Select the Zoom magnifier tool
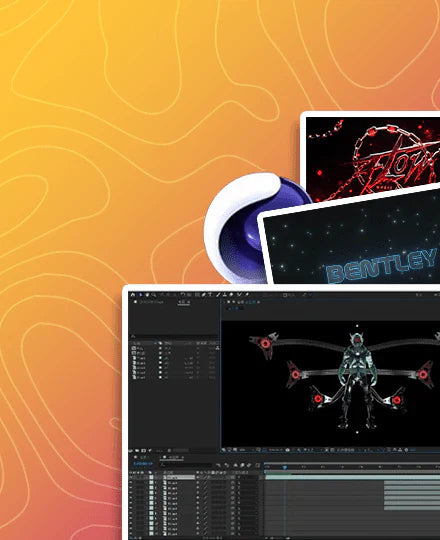The width and height of the screenshot is (440, 540). pyautogui.click(x=154, y=295)
